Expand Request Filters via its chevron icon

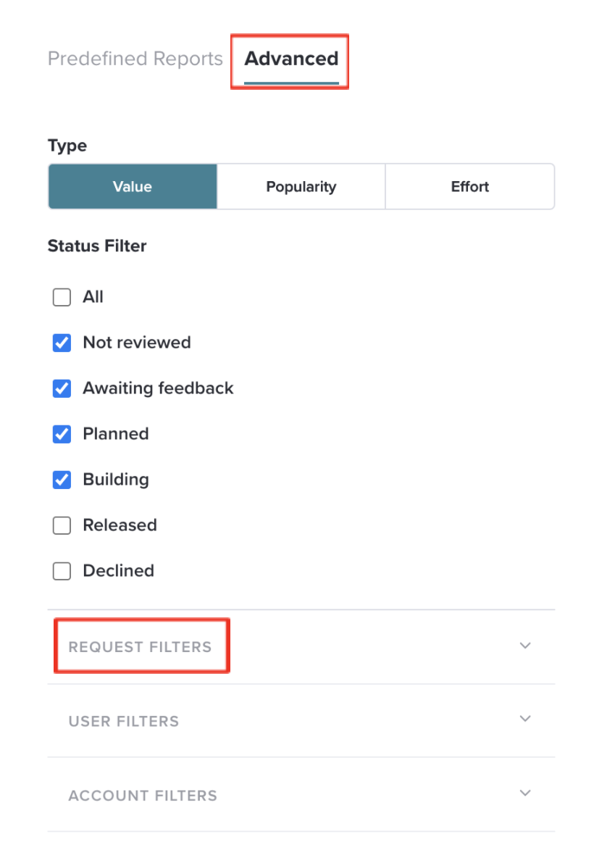tap(525, 646)
